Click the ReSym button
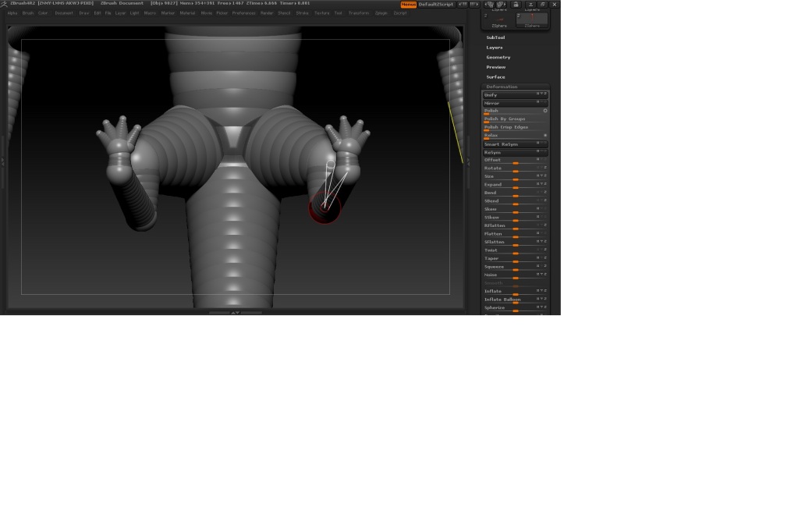The width and height of the screenshot is (798, 532). (515, 152)
